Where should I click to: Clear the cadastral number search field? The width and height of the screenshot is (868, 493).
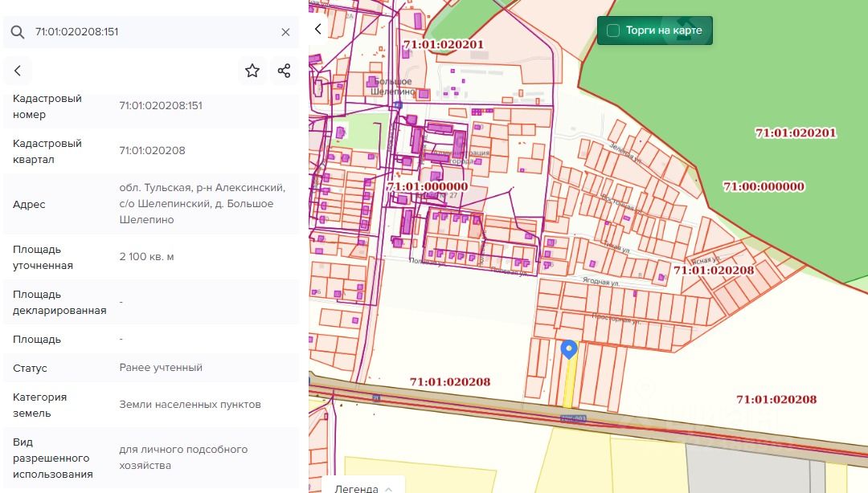click(285, 32)
